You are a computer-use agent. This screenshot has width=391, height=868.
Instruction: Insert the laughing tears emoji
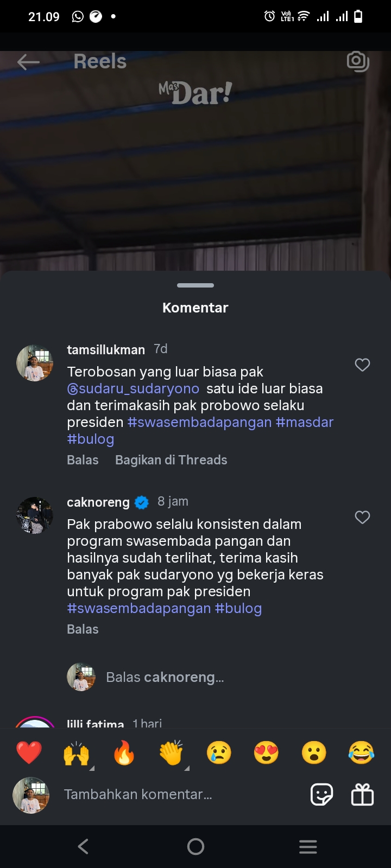tap(362, 753)
